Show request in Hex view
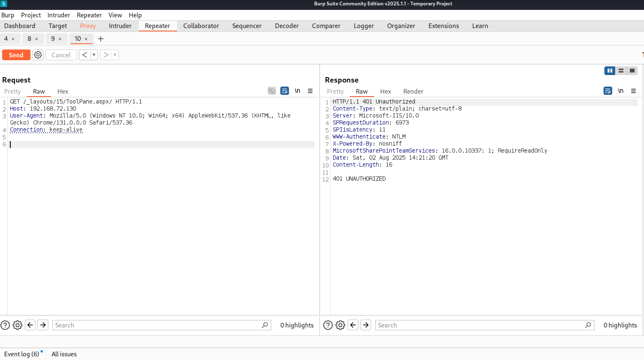This screenshot has height=360, width=644. pyautogui.click(x=63, y=91)
